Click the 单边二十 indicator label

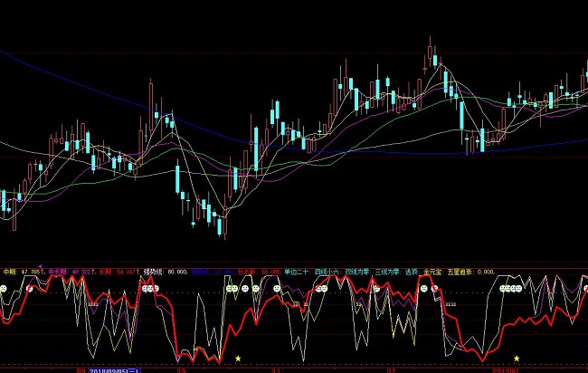coord(297,271)
